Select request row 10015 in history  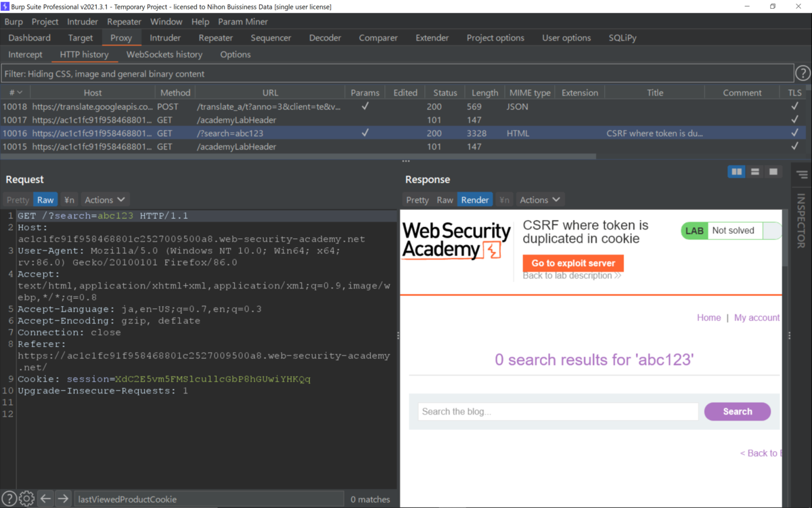click(403, 146)
